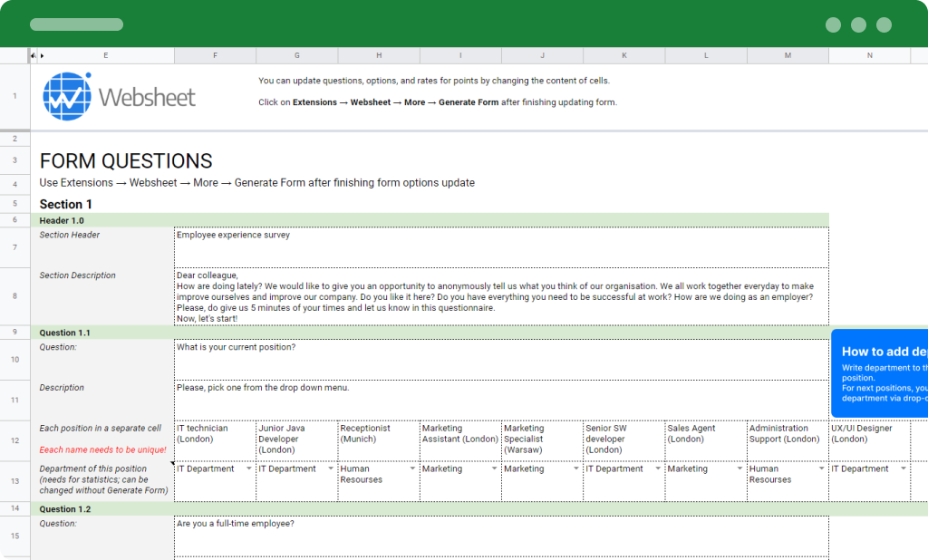Click the Websheet globe logo

coord(67,96)
